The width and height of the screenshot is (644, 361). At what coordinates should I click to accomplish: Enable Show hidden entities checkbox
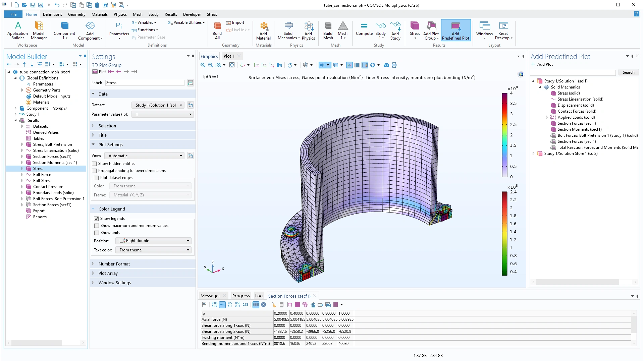[95, 164]
